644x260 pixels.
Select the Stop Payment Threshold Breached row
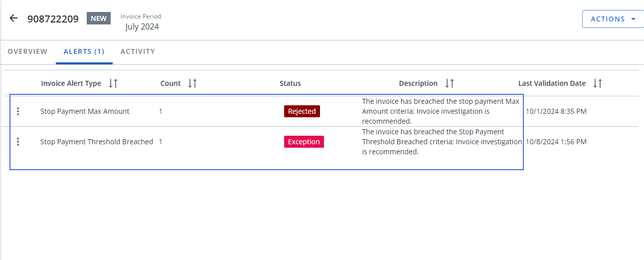97,142
